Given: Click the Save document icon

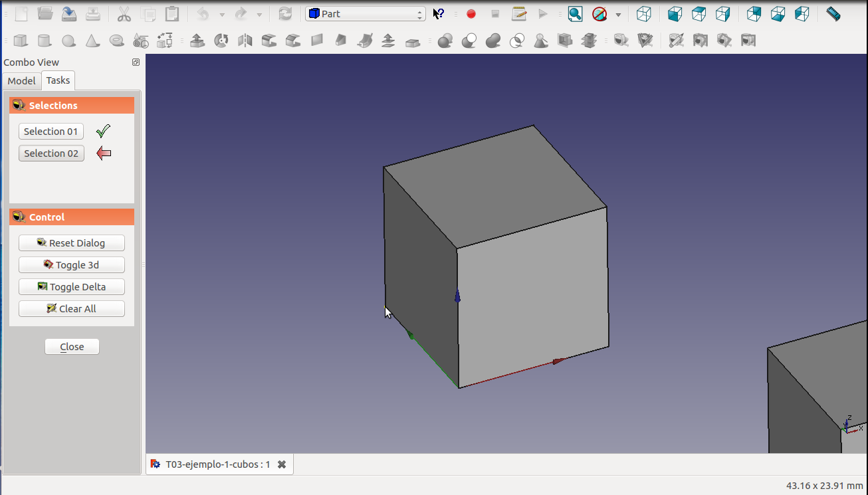Looking at the screenshot, I should [x=69, y=14].
